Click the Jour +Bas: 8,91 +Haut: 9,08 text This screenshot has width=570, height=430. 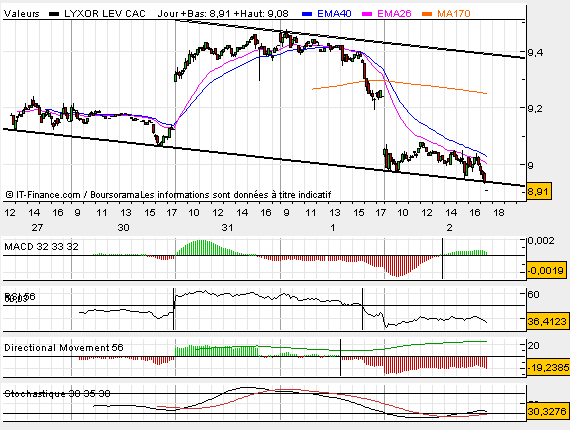[223, 14]
